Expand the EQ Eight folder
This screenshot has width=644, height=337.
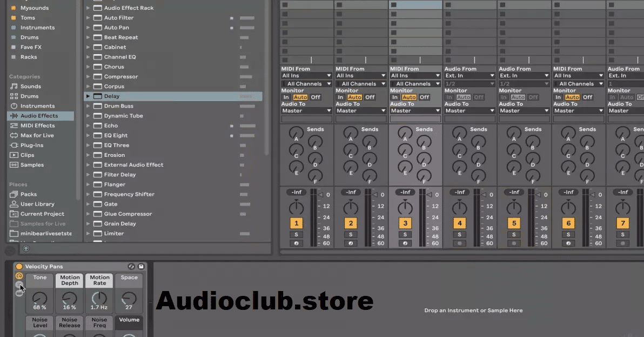[88, 136]
